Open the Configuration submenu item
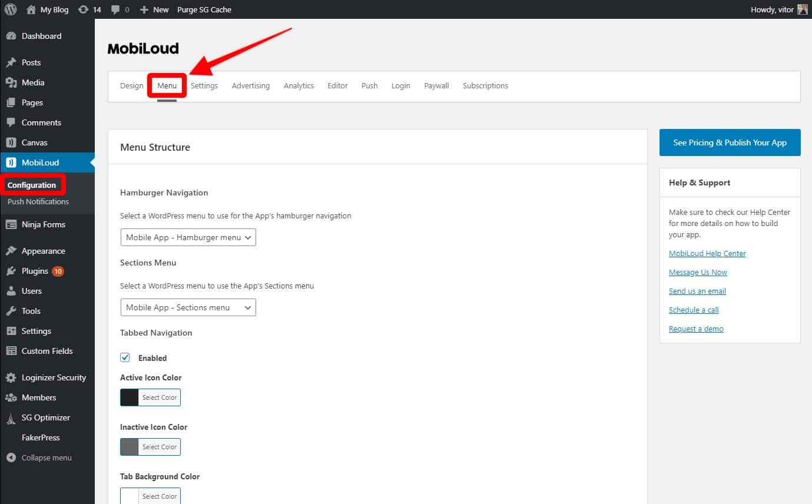The image size is (812, 504). 32,185
